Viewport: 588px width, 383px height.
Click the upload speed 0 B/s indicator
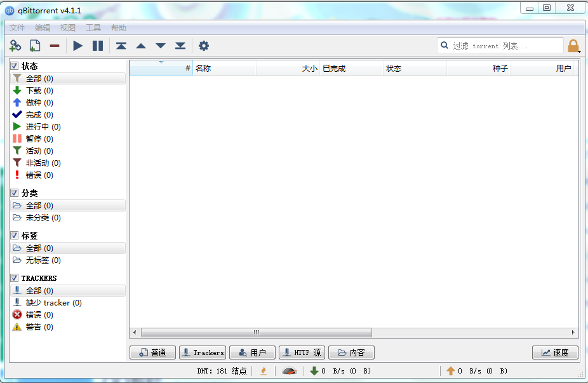click(x=477, y=371)
